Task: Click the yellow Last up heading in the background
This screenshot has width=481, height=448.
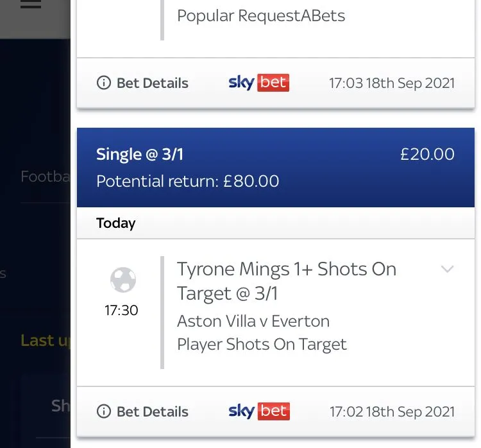Action: [x=45, y=340]
